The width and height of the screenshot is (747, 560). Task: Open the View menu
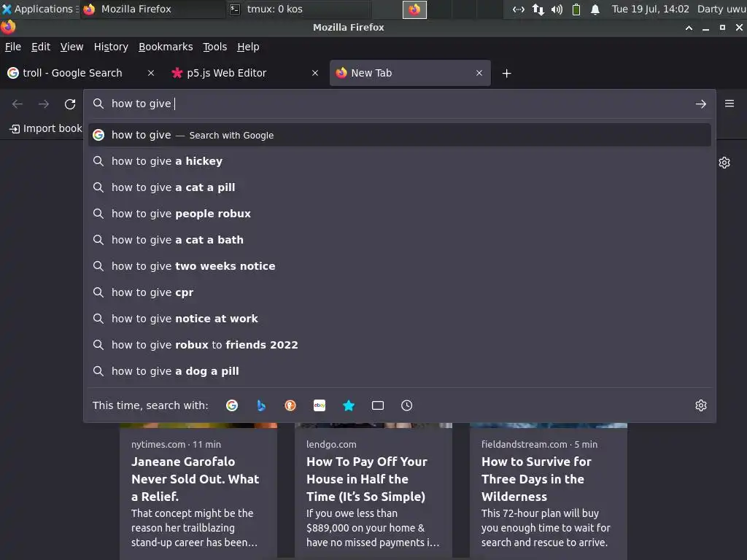(x=71, y=47)
